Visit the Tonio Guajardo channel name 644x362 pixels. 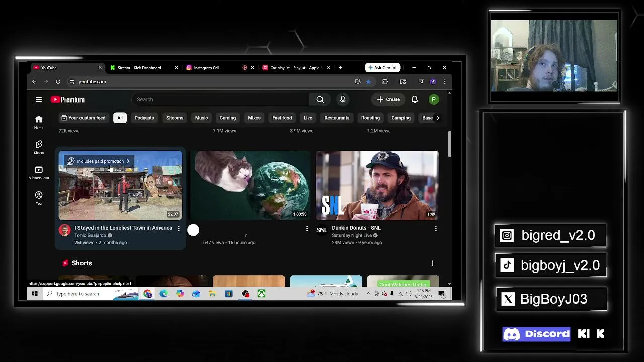91,235
